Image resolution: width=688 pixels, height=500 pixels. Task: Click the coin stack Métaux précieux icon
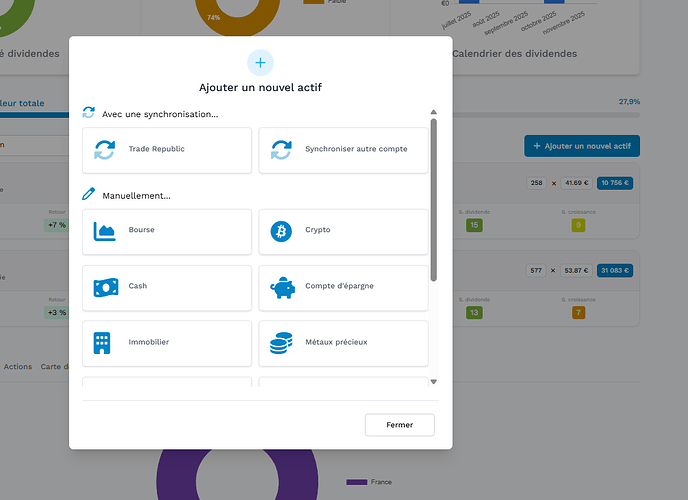[281, 343]
